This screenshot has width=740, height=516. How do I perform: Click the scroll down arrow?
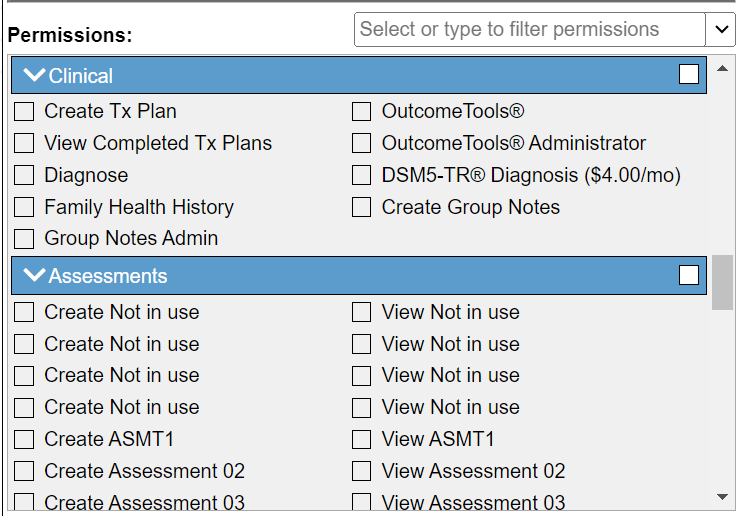click(722, 496)
